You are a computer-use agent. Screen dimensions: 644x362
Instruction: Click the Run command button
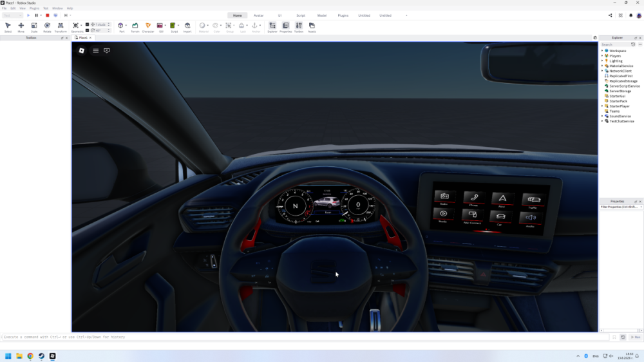coord(636,337)
